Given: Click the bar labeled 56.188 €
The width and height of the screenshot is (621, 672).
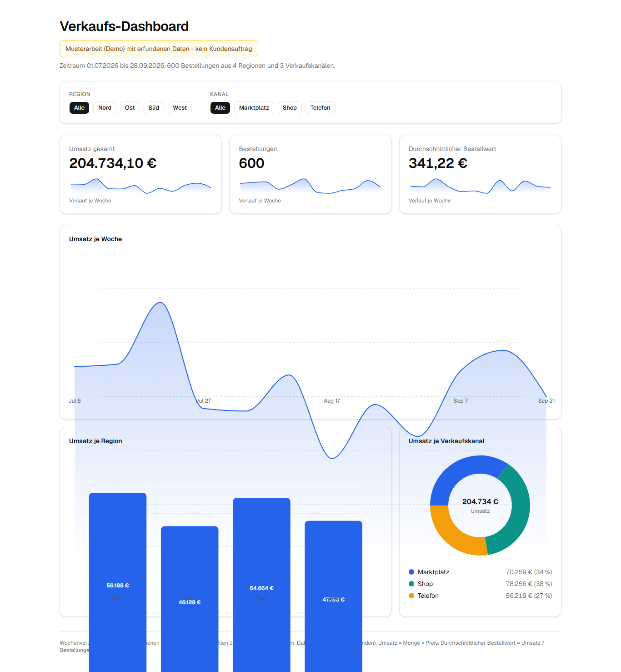Looking at the screenshot, I should [118, 582].
